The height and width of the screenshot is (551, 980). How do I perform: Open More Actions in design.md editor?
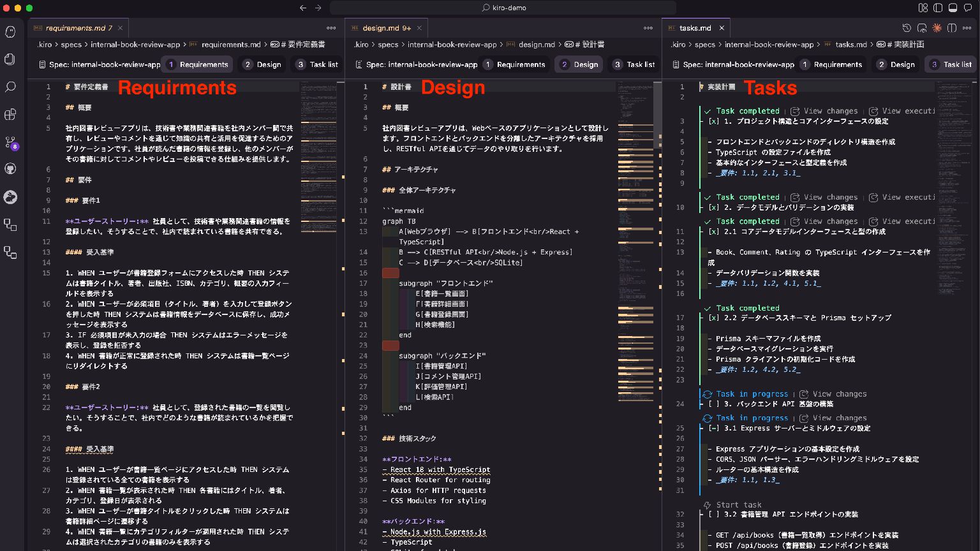648,28
